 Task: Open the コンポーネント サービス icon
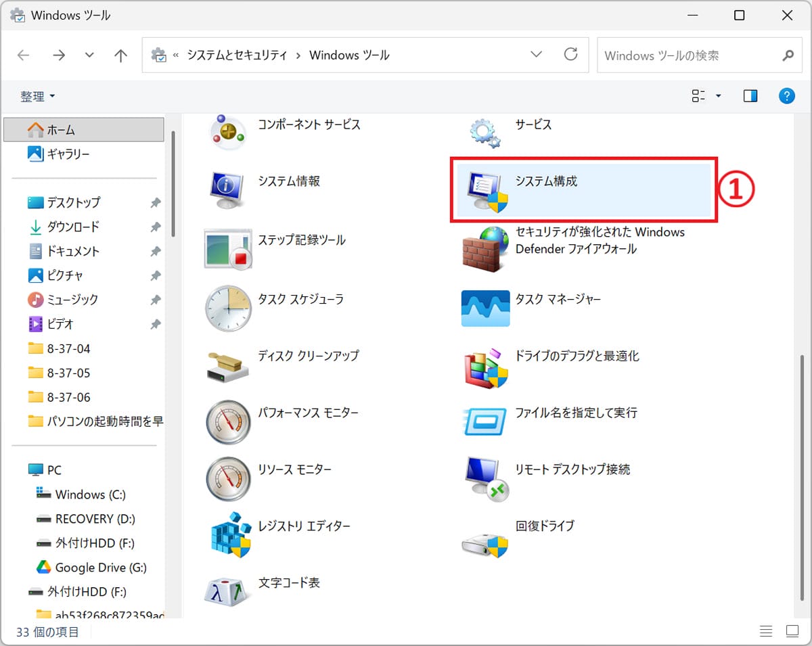click(229, 132)
